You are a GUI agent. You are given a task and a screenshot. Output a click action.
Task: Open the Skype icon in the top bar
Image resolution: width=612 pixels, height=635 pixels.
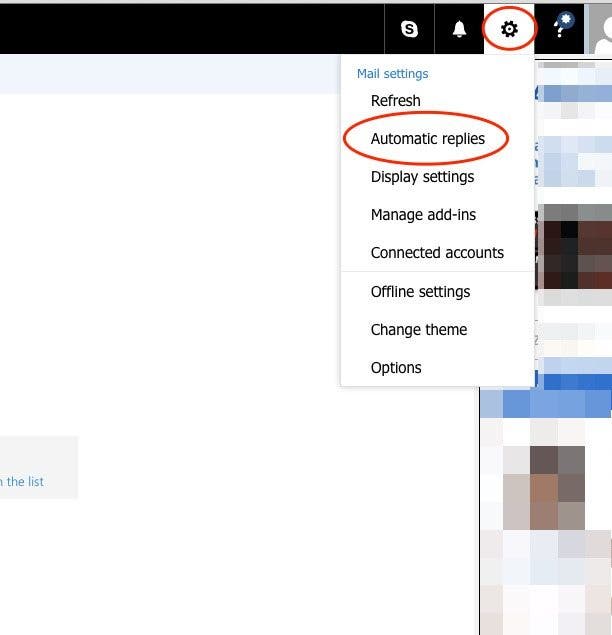pos(409,29)
